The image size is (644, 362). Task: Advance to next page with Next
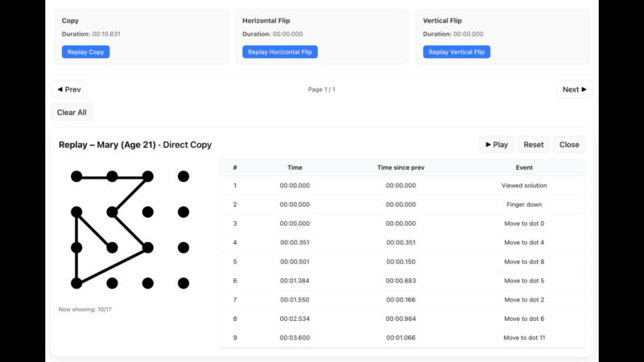point(574,89)
